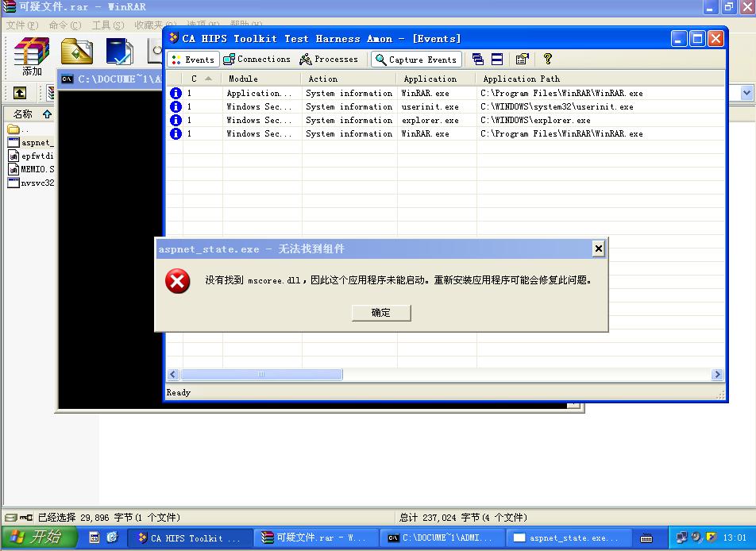This screenshot has width=756, height=551.
Task: Click the Application... module cell in first row
Action: point(259,93)
